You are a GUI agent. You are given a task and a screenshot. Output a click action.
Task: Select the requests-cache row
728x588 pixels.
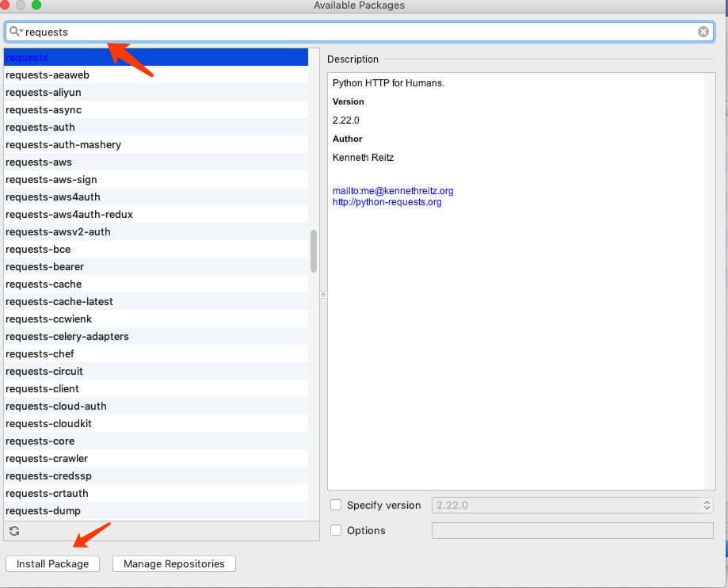[156, 284]
